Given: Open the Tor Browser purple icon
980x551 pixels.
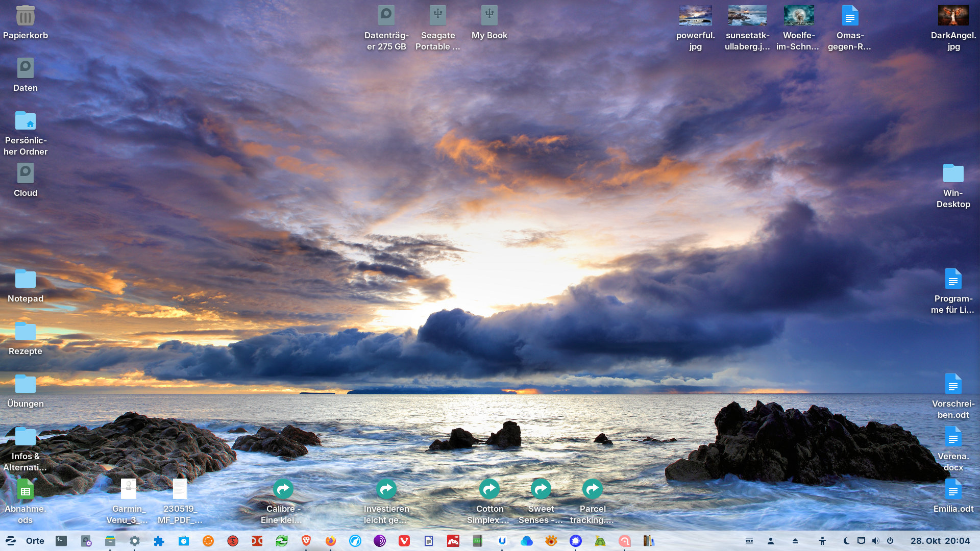Looking at the screenshot, I should coord(380,541).
